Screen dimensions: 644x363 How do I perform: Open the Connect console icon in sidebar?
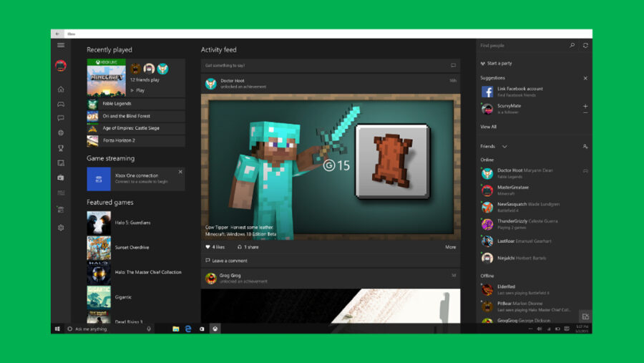[61, 210]
